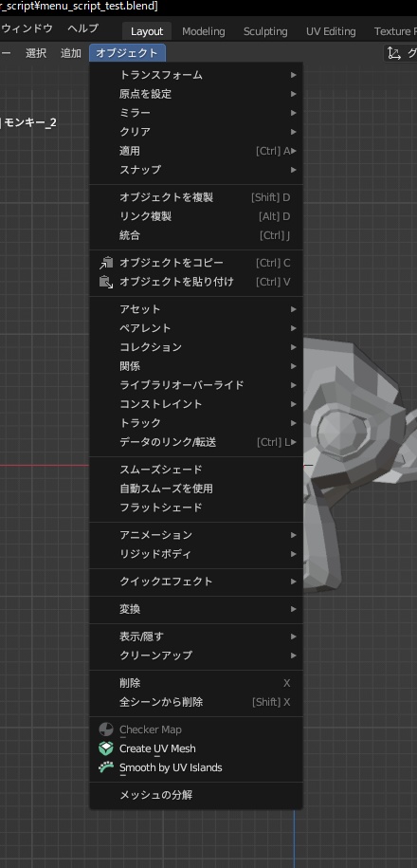Switch to the UV Editing workspace tab
Image resolution: width=417 pixels, height=868 pixels.
pyautogui.click(x=331, y=31)
